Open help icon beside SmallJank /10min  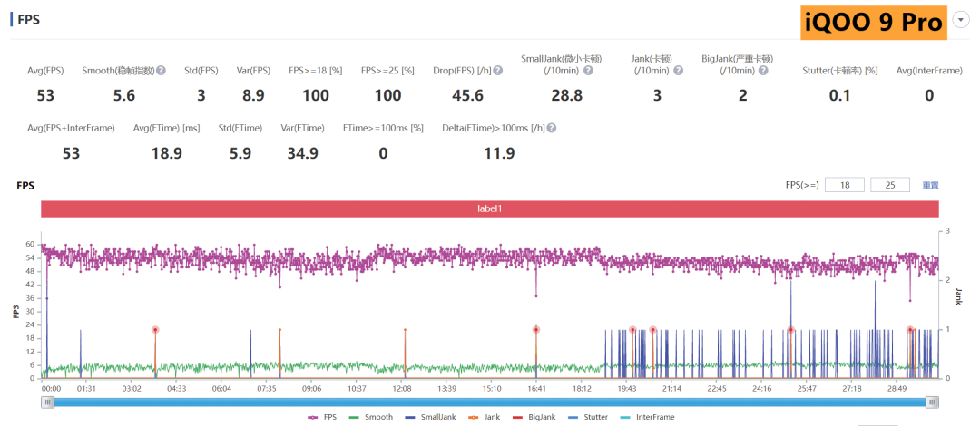588,71
